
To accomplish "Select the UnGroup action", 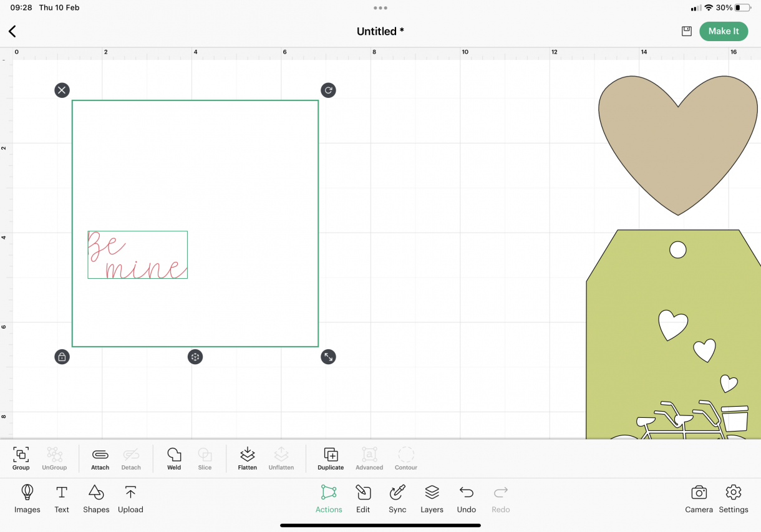I will pyautogui.click(x=54, y=458).
